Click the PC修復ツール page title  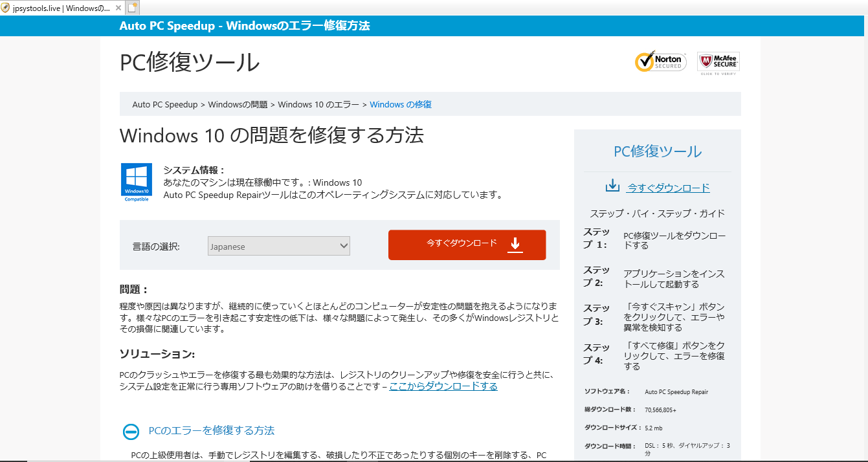coord(190,62)
